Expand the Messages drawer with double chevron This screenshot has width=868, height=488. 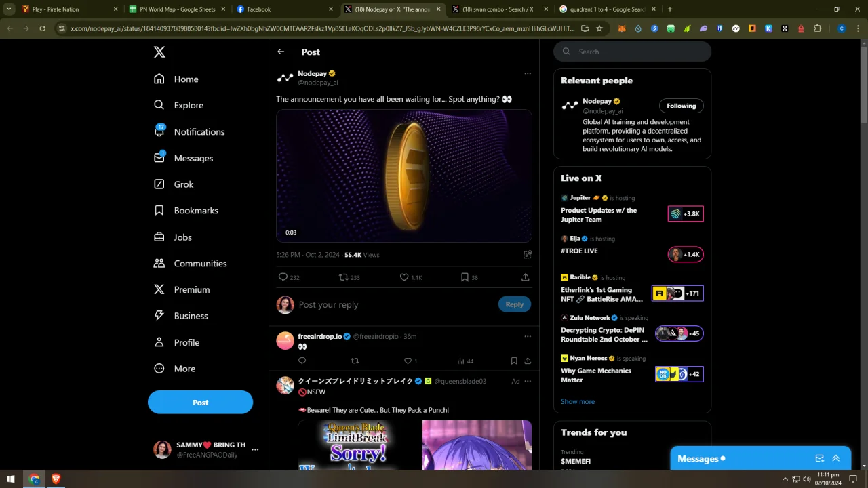[836, 459]
